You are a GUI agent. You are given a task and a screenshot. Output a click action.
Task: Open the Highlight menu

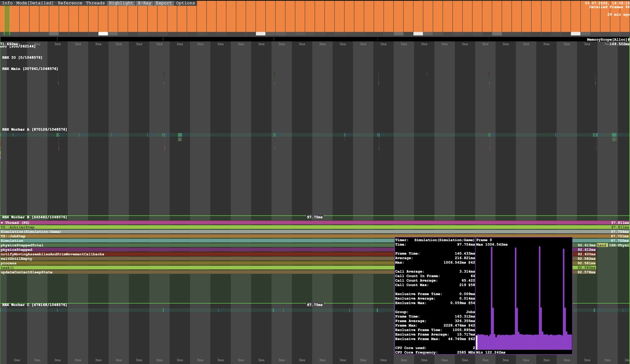point(121,3)
